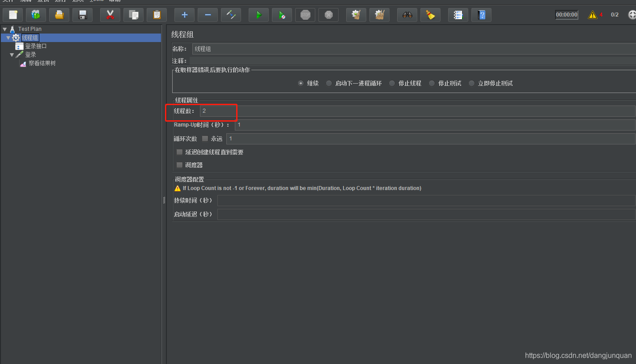Click the icon beside 察看结果树
This screenshot has height=364, width=636.
pyautogui.click(x=23, y=63)
